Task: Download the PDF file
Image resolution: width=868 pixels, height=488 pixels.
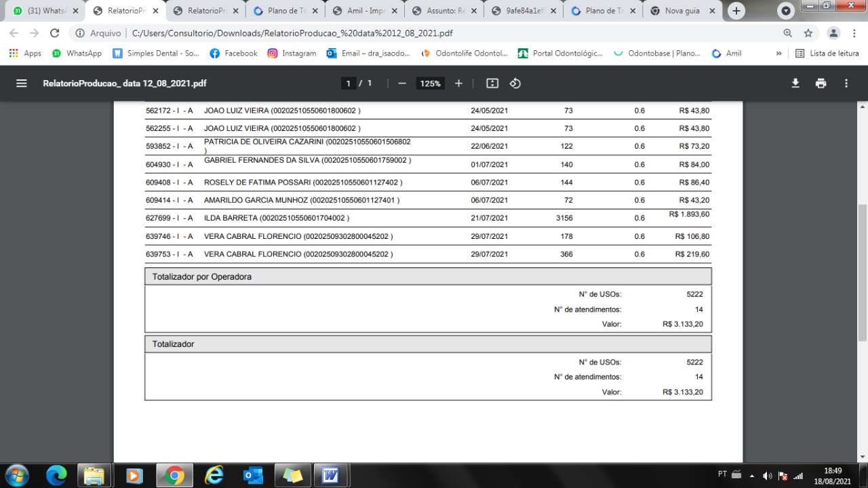Action: [795, 83]
